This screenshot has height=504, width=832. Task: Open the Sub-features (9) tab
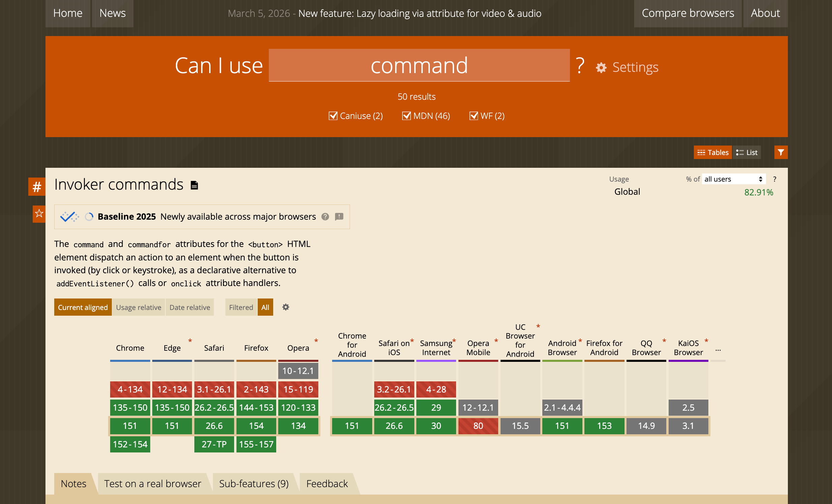click(x=254, y=483)
